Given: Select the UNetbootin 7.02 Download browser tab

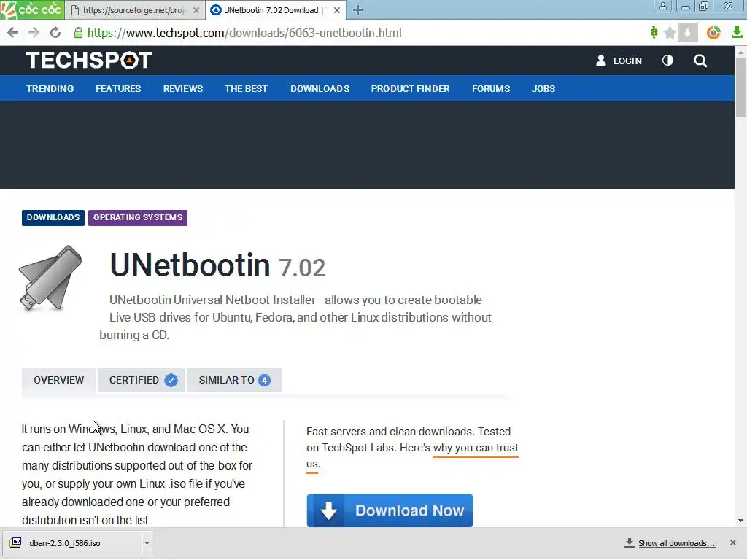Looking at the screenshot, I should [276, 10].
